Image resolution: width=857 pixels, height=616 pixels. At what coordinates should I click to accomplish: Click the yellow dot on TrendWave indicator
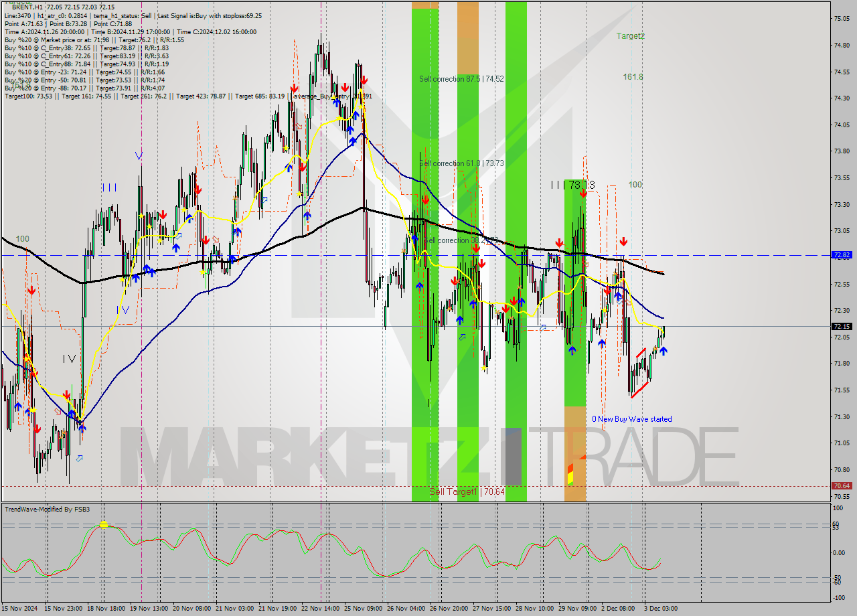click(x=104, y=525)
